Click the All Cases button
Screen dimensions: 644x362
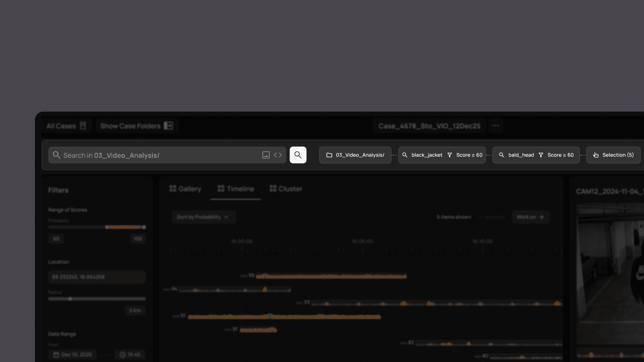tap(66, 126)
